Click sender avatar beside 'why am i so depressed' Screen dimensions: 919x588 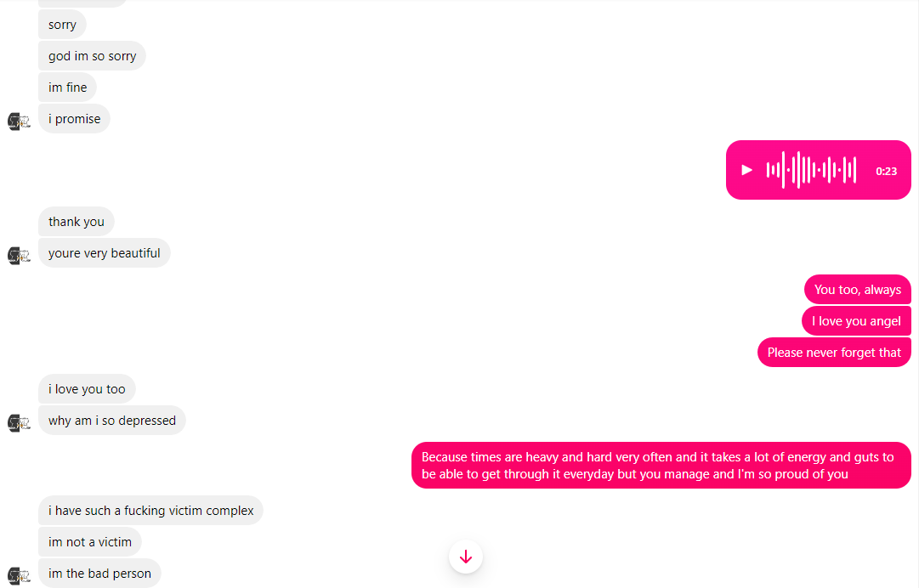tap(19, 423)
